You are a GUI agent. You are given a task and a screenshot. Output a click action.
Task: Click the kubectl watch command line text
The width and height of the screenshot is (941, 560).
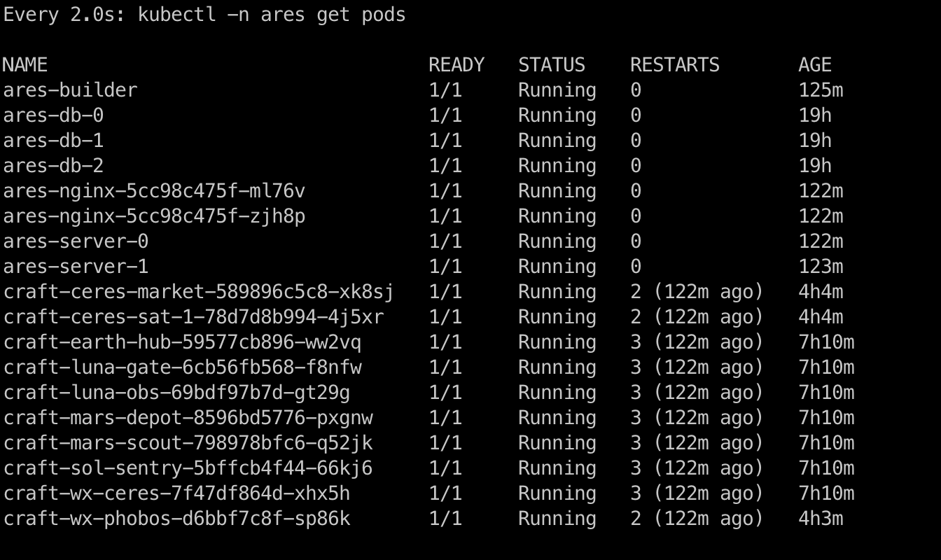(x=204, y=15)
